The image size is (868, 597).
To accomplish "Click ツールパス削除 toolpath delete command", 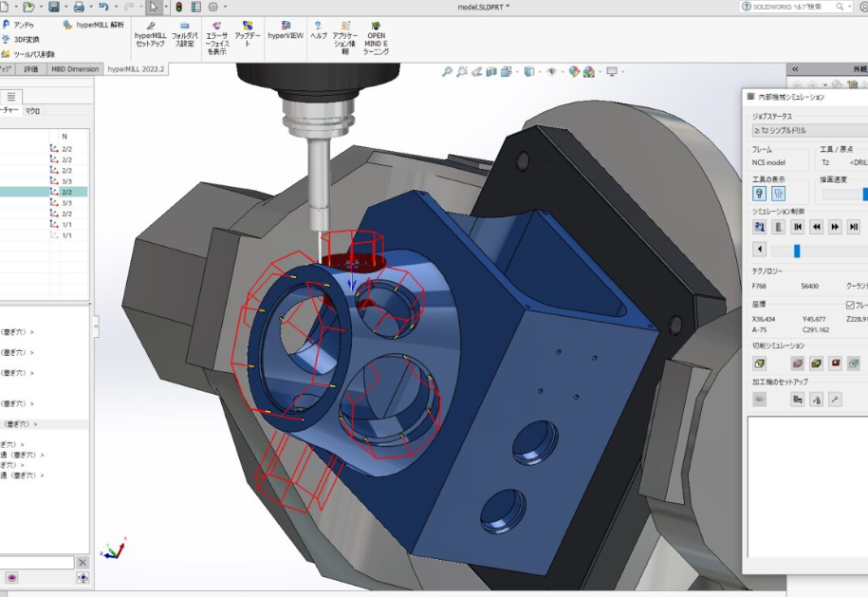I will [28, 54].
